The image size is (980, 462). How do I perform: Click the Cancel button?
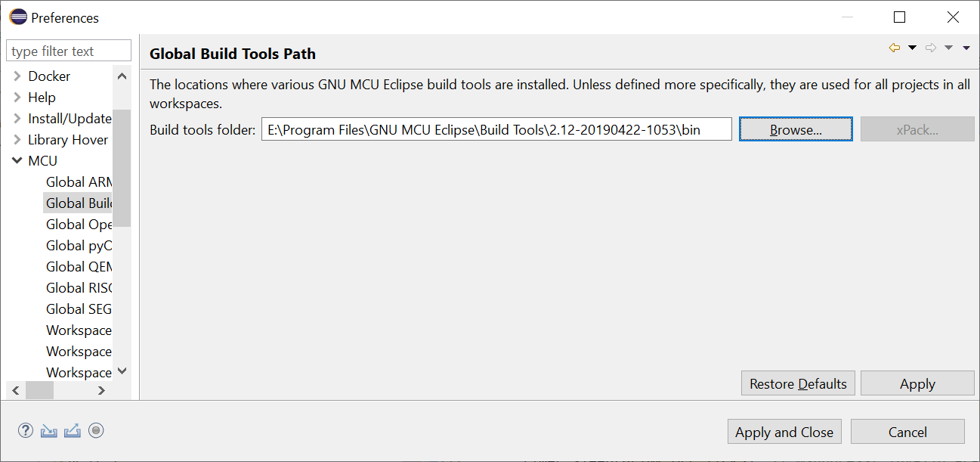coord(907,432)
